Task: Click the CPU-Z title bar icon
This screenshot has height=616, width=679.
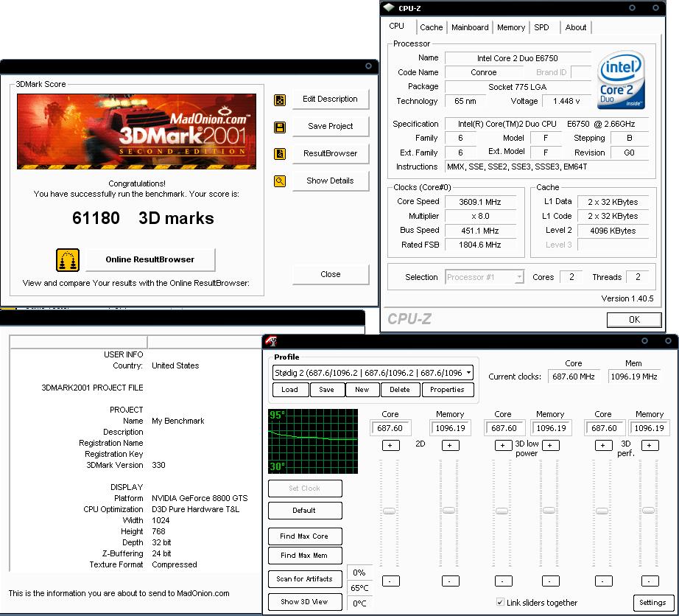Action: (389, 7)
